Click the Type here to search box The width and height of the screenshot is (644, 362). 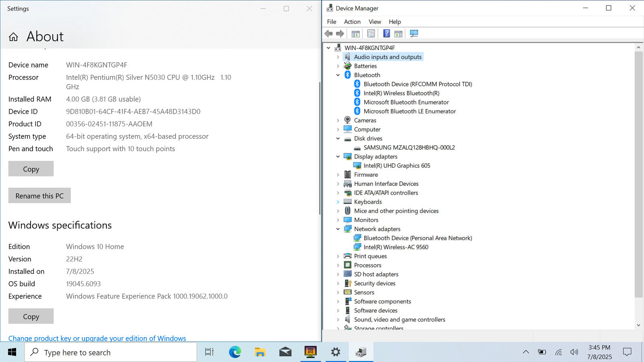point(111,352)
